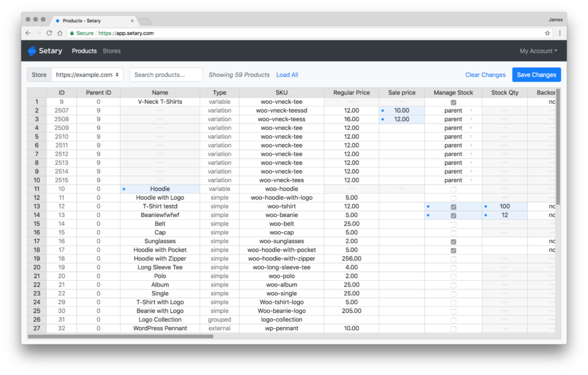Viewport: 588px width, 375px height.
Task: Expand the My Account menu
Action: [x=538, y=51]
